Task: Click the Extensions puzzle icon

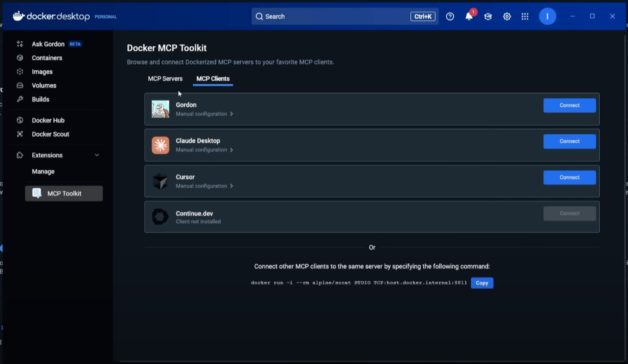Action: [x=20, y=155]
